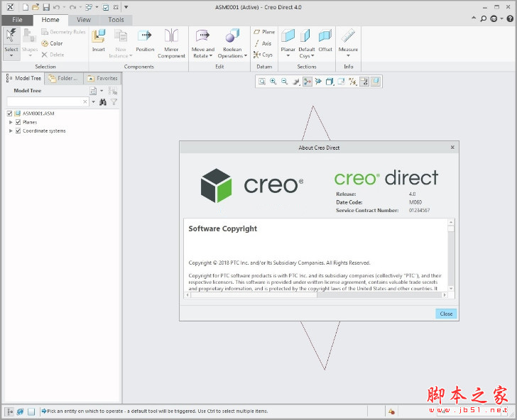Viewport: 517px width, 420px height.
Task: Click the Position component tool
Action: pos(145,40)
